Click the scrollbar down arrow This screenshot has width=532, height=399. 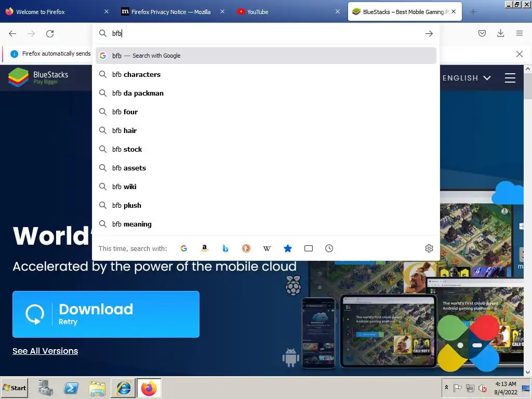tap(528, 372)
